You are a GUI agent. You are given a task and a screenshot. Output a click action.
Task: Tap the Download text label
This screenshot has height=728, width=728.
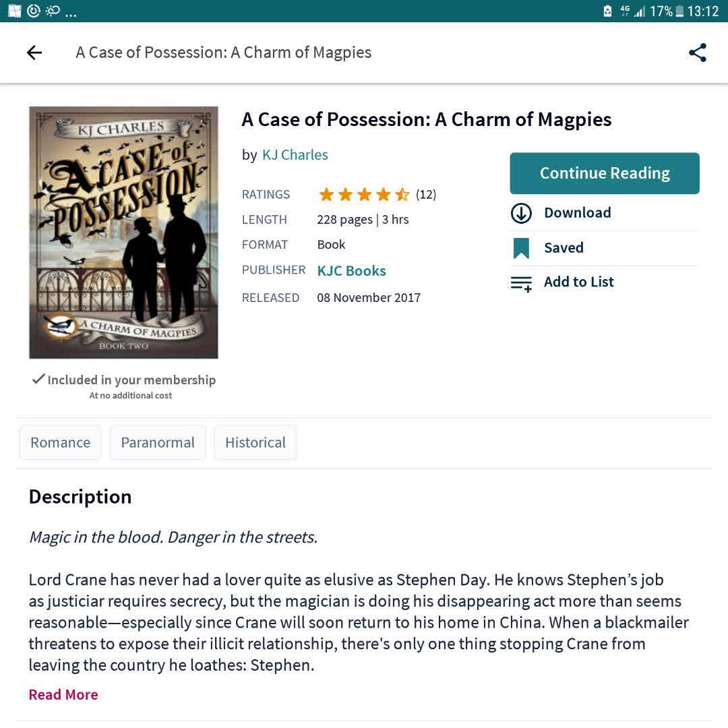coord(578,213)
